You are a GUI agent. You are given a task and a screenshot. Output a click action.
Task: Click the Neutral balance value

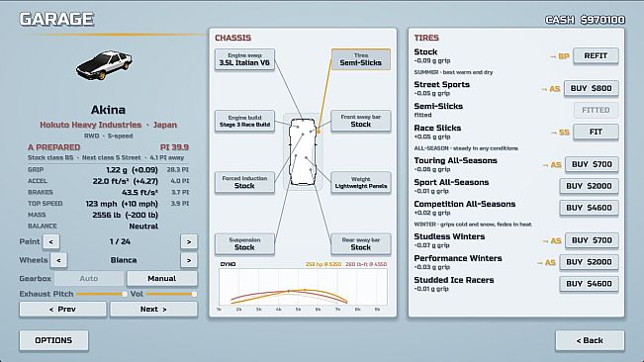click(143, 226)
